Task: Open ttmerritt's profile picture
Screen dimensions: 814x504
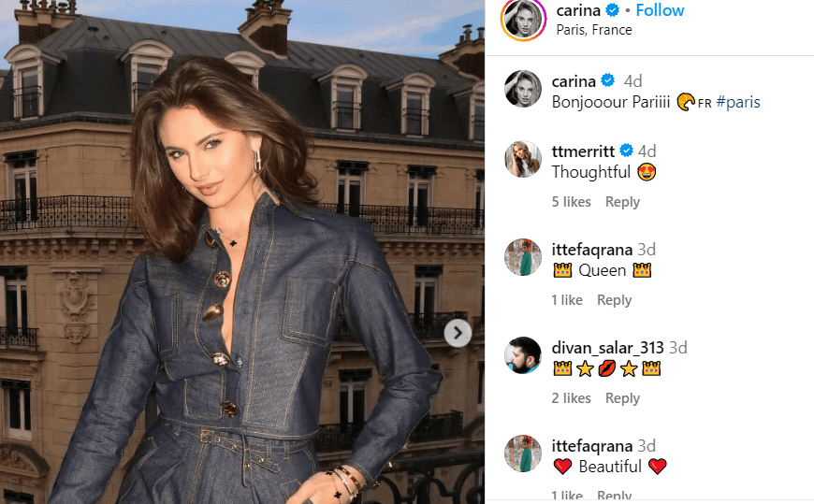Action: coord(523,159)
